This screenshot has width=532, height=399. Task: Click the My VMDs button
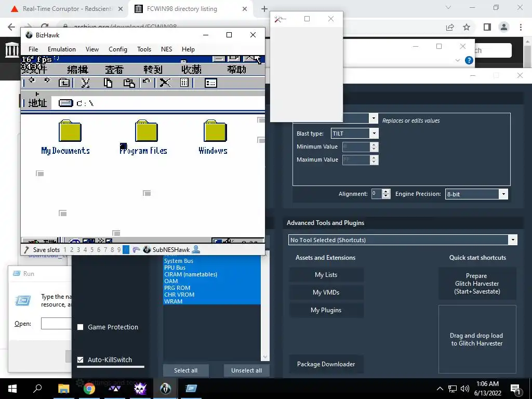click(326, 292)
